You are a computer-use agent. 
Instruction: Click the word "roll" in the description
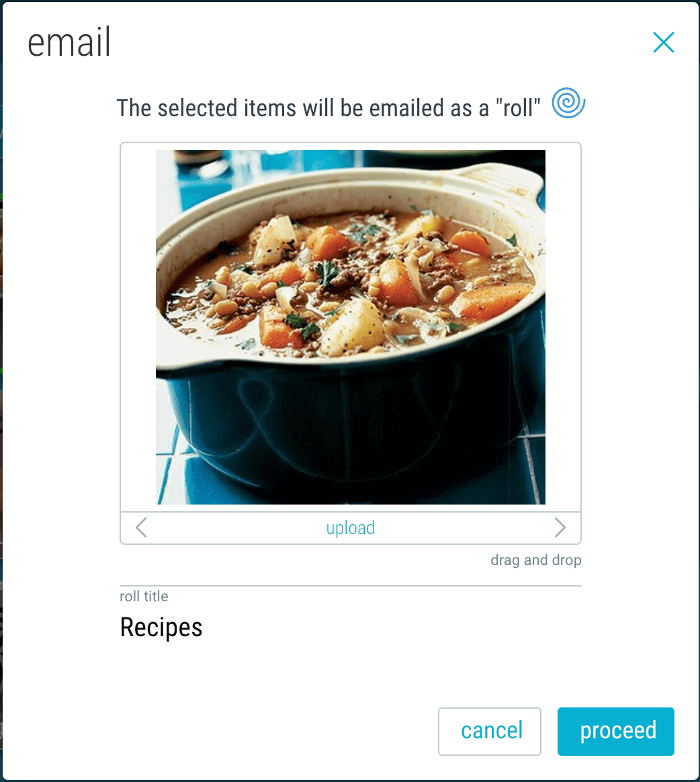point(518,107)
